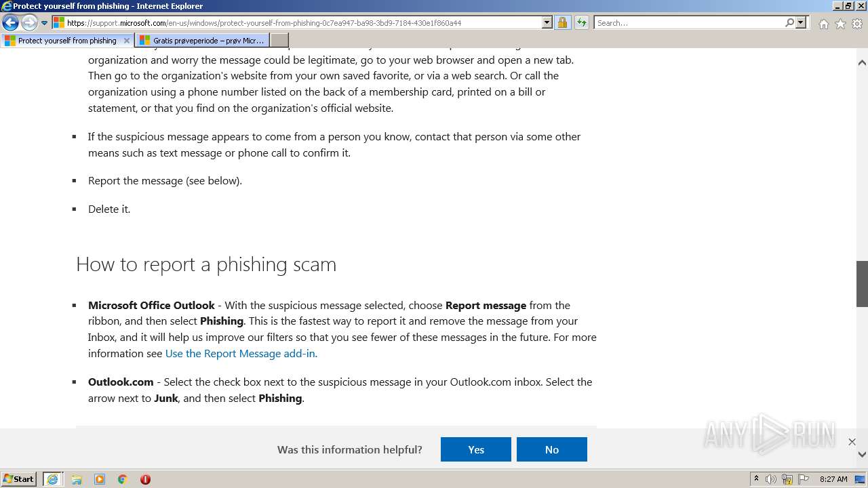Refresh the page with the green arrows
This screenshot has height=488, width=868.
pyautogui.click(x=581, y=22)
